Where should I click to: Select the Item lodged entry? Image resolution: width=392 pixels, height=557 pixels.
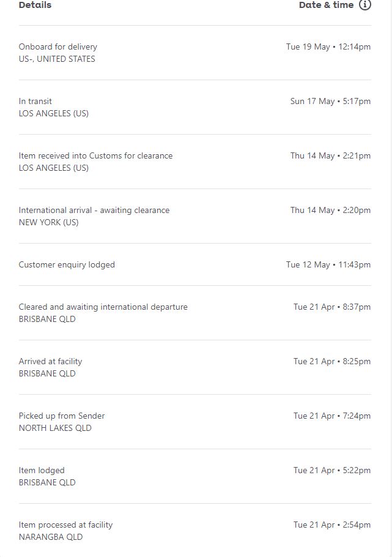[x=42, y=470]
